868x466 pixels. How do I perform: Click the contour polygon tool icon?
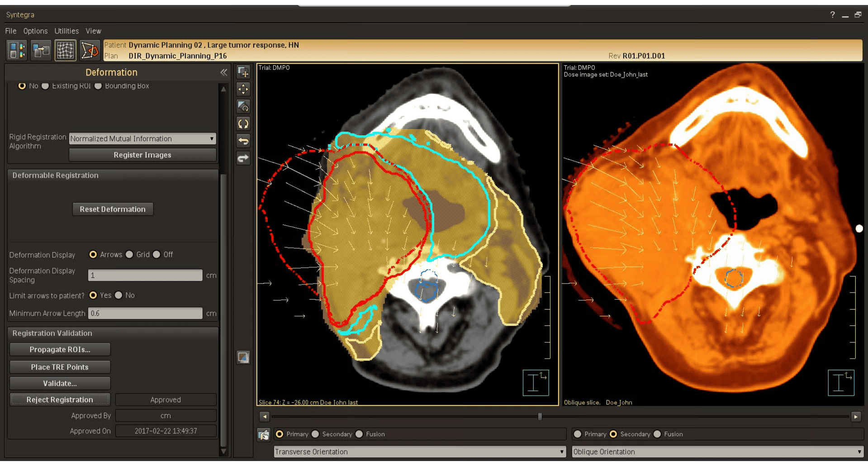click(89, 50)
